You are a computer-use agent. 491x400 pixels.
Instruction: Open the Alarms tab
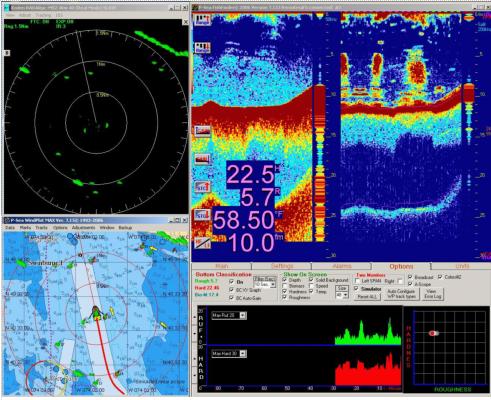click(342, 266)
